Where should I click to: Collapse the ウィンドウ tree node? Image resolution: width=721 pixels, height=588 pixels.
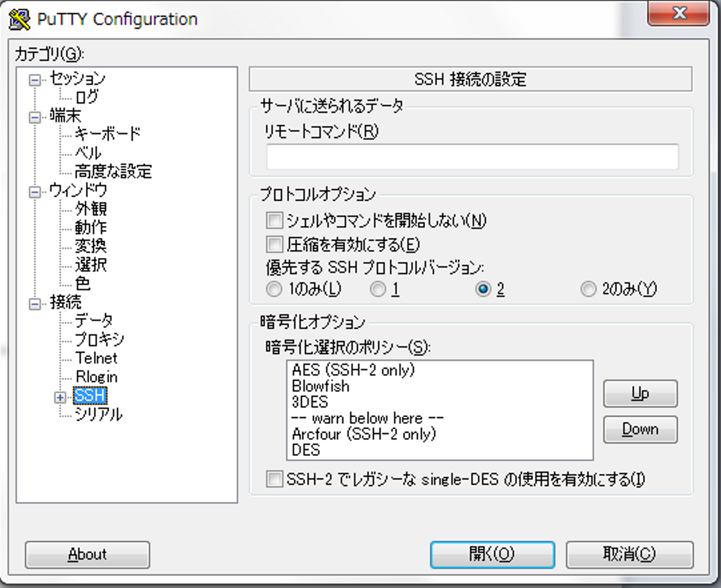pos(35,192)
